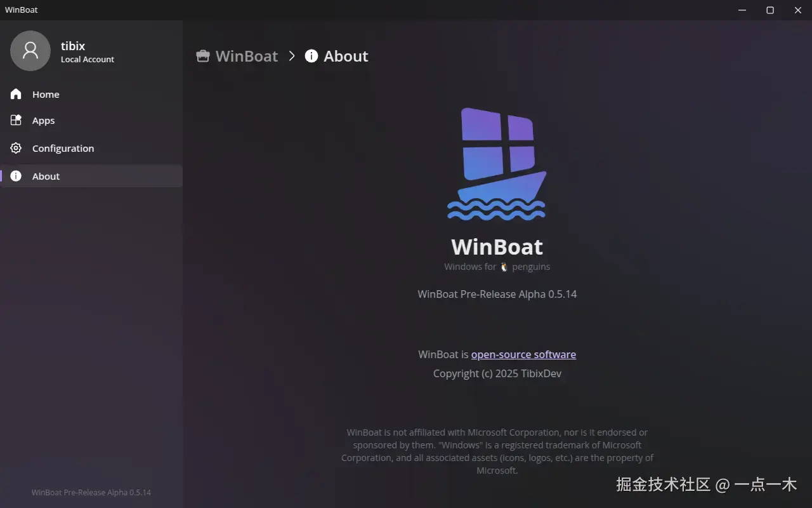Select the About info icon in sidebar
812x508 pixels.
coord(16,176)
